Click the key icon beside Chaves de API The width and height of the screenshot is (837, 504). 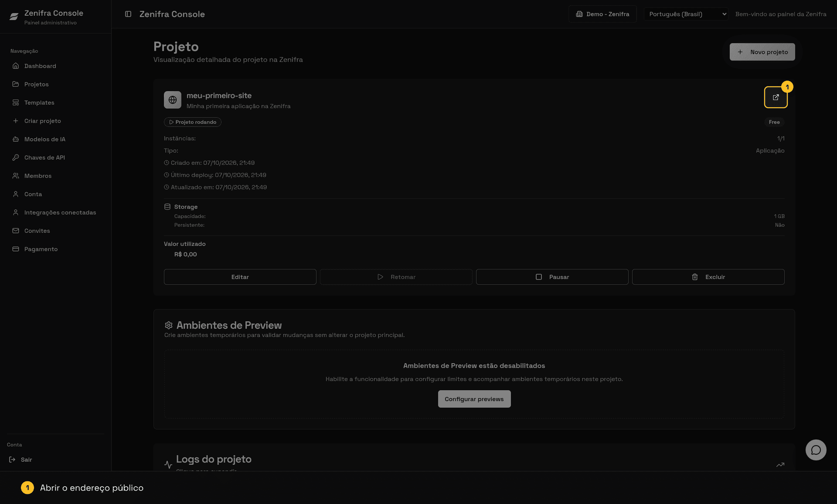16,157
